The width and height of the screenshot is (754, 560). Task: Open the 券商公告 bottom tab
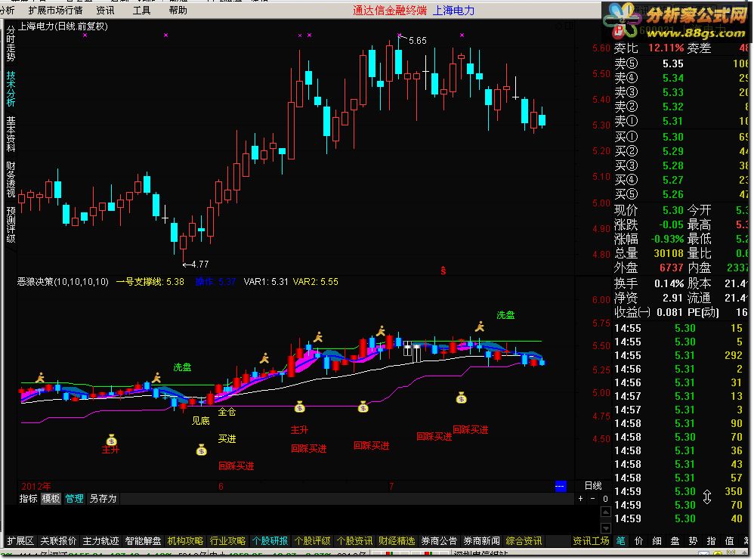[439, 541]
